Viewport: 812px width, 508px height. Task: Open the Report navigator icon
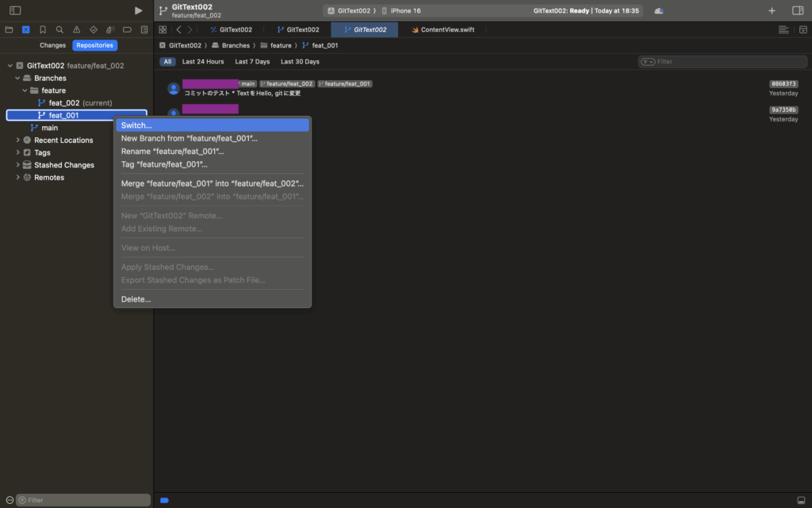tap(144, 29)
